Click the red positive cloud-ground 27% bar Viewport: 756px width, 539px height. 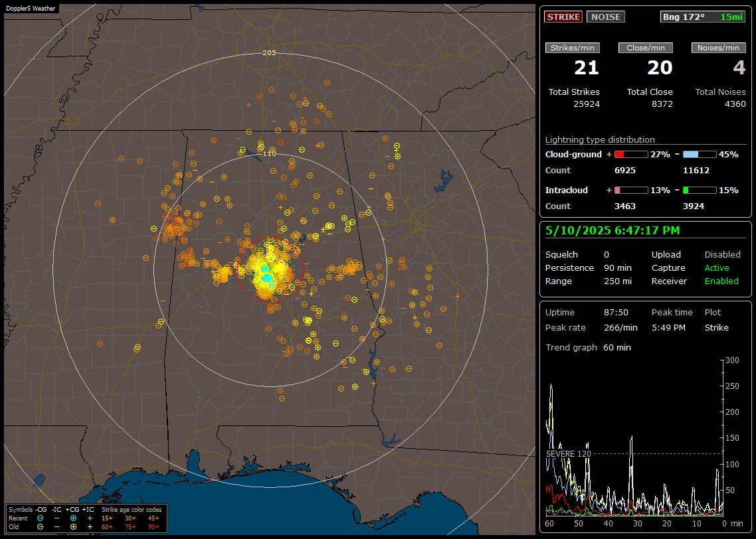click(631, 155)
